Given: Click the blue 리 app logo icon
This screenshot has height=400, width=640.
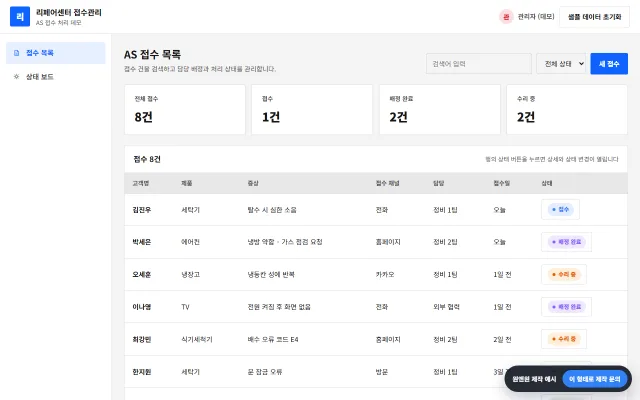Looking at the screenshot, I should tap(20, 16).
